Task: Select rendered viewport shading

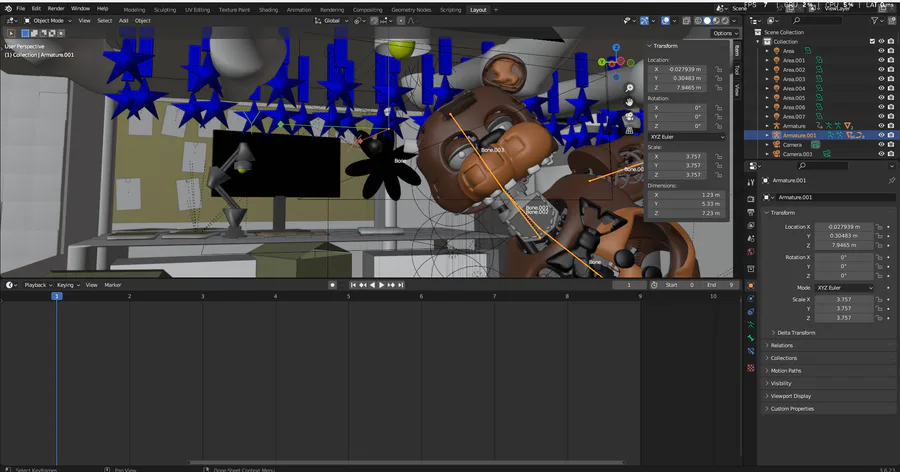Action: (x=725, y=21)
